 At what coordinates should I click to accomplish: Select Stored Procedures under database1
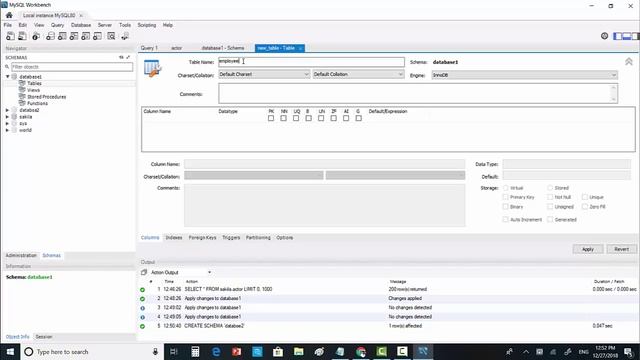[47, 97]
